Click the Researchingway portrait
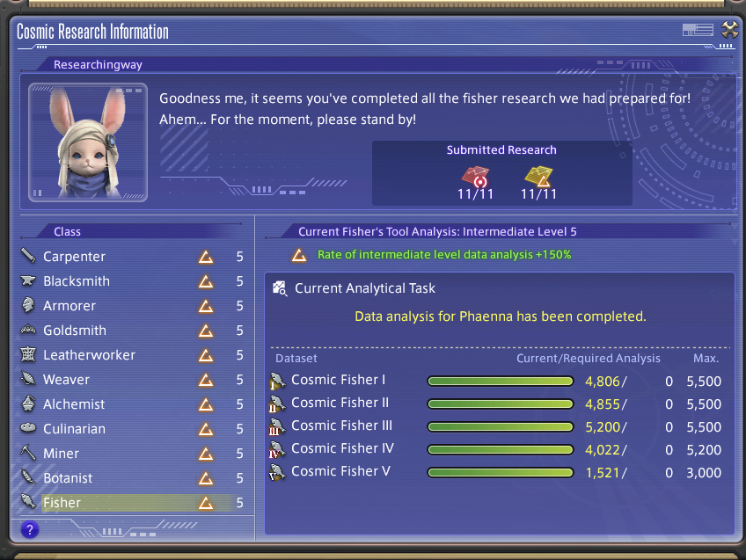 click(88, 142)
